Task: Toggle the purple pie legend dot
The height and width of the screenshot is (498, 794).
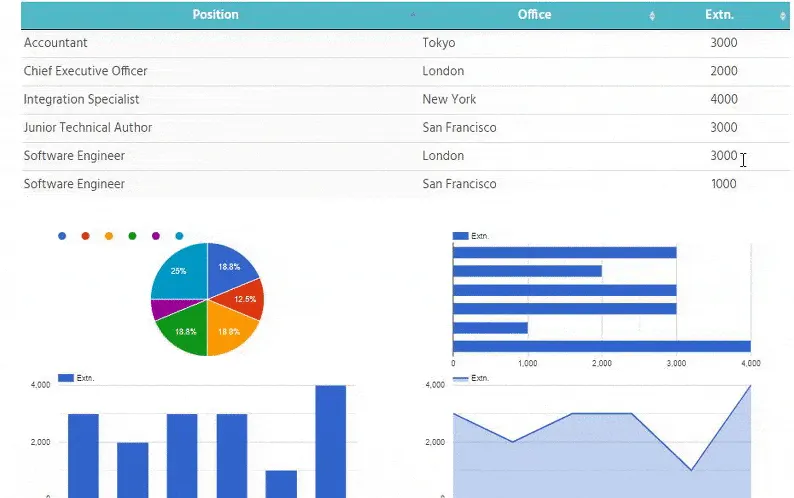Action: click(x=155, y=236)
